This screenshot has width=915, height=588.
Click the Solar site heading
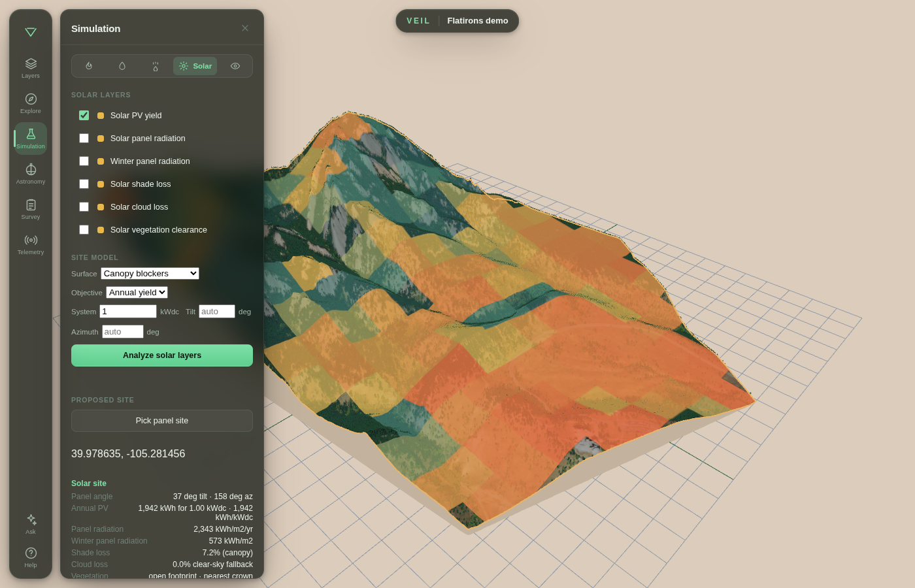pos(89,483)
